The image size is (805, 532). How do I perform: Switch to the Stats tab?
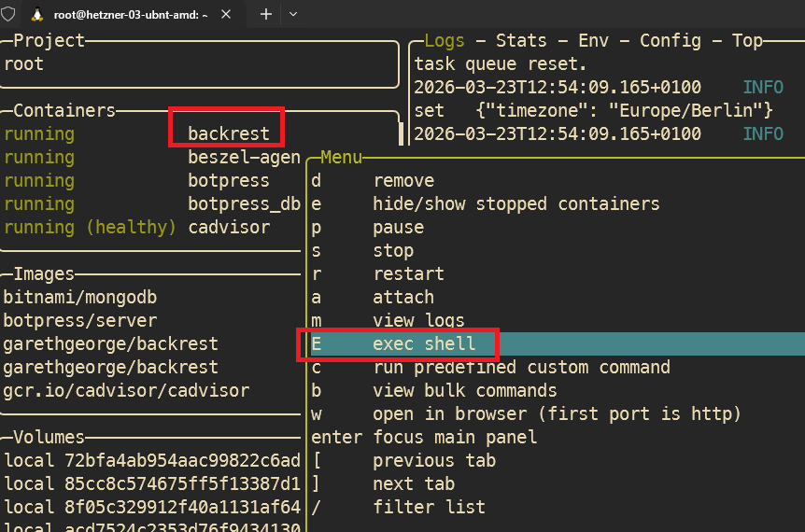click(521, 40)
